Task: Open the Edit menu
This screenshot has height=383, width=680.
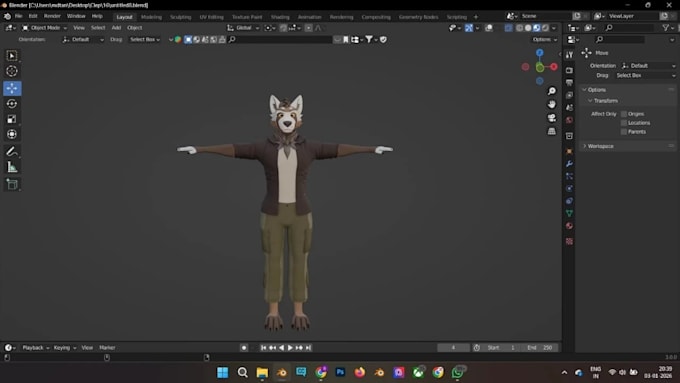Action: pyautogui.click(x=33, y=16)
